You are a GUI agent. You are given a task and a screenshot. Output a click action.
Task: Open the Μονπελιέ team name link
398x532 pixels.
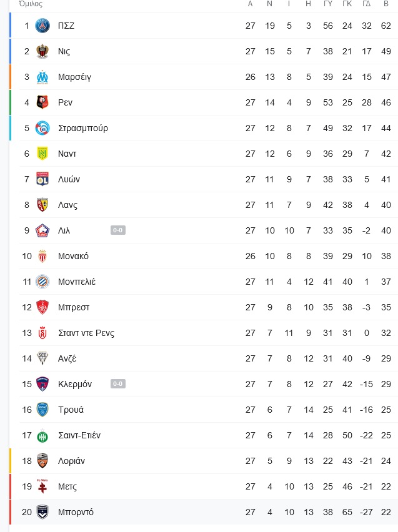(77, 282)
